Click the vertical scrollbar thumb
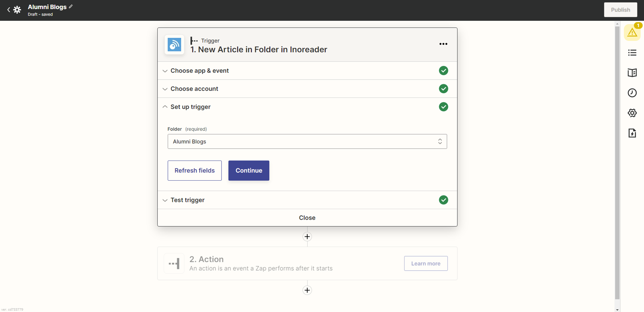Screen dimensions: 644x312 [x=617, y=163]
